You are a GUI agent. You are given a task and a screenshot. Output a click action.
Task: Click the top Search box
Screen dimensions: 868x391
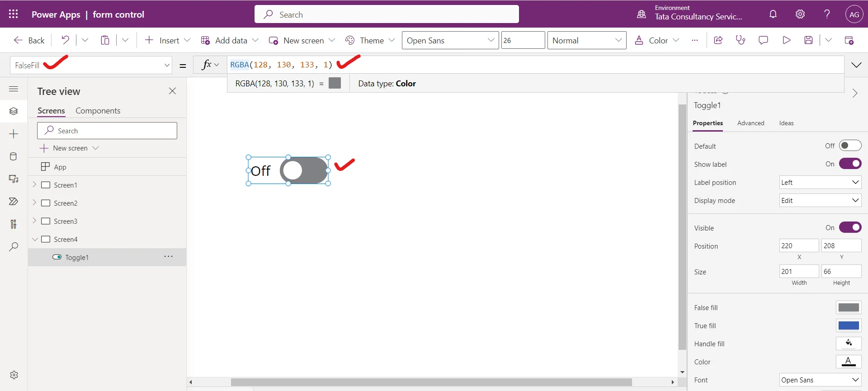point(387,14)
